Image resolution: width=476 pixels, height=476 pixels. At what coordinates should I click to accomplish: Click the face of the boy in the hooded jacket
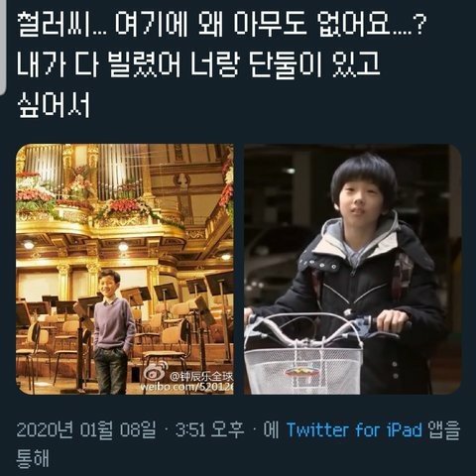coord(360,202)
